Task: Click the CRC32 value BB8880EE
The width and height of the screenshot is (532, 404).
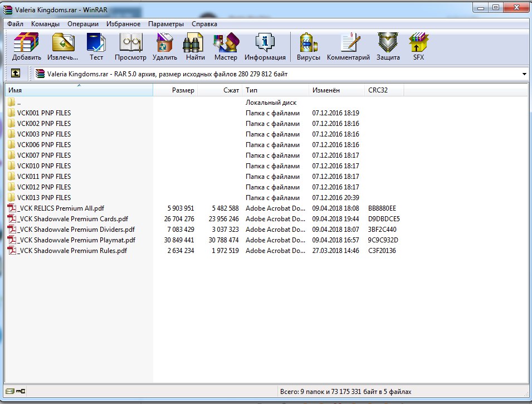Action: 382,208
